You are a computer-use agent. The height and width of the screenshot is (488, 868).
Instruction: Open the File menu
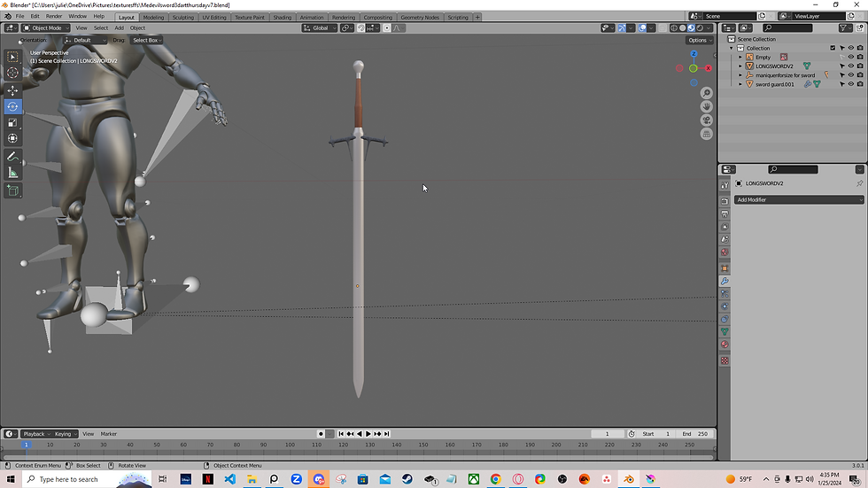point(19,17)
